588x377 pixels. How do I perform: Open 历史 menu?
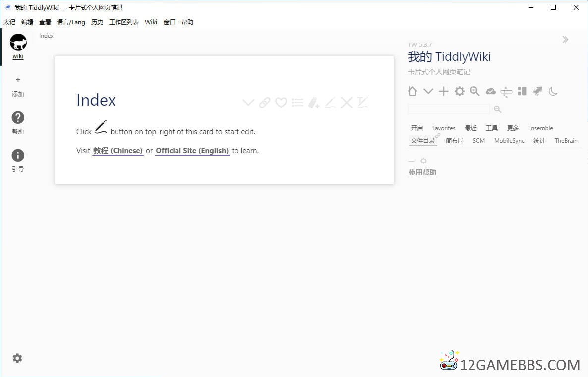click(x=97, y=22)
